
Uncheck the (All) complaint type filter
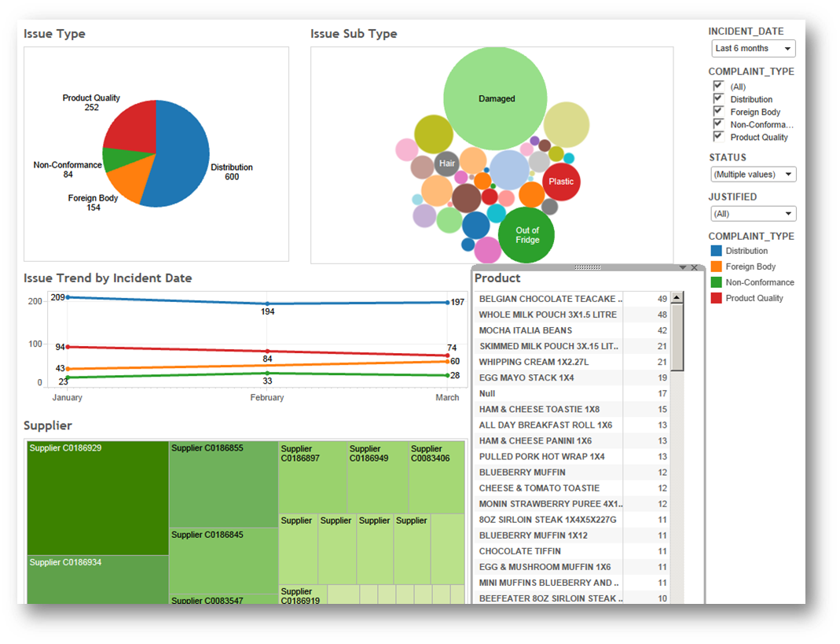pos(718,86)
